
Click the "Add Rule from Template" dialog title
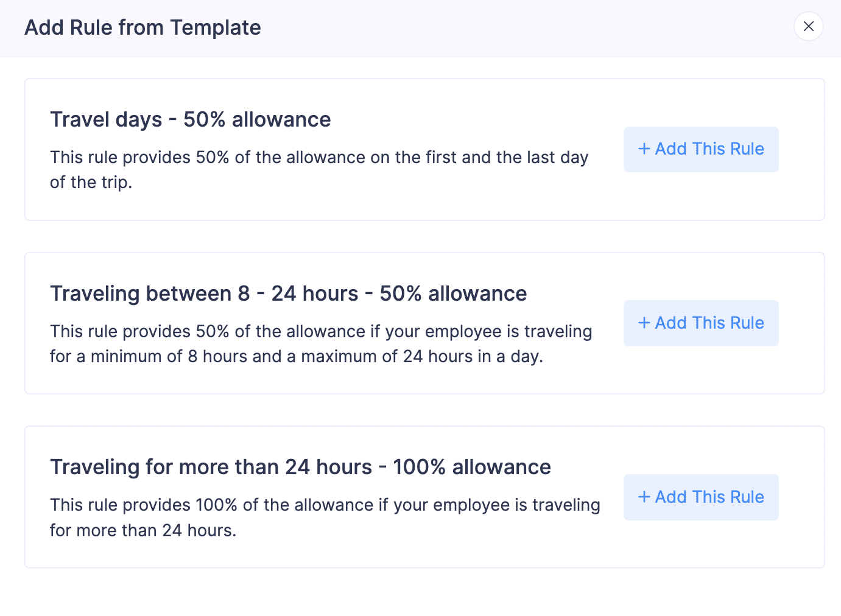click(x=143, y=27)
